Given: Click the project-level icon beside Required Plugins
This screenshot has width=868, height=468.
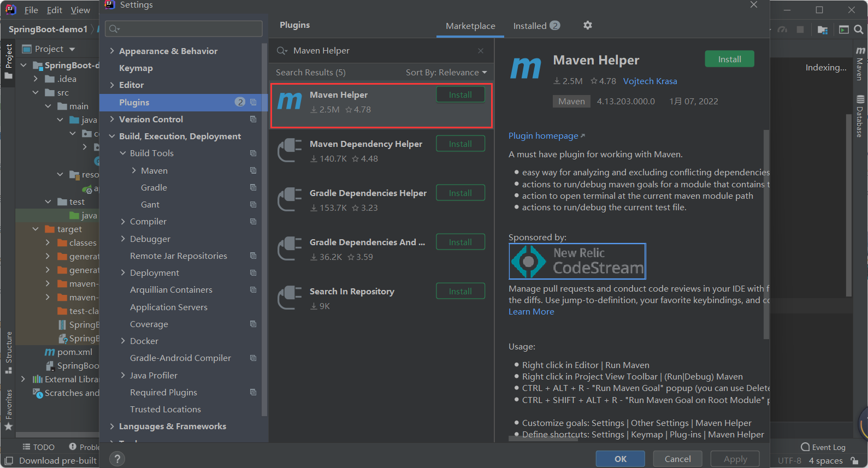Looking at the screenshot, I should pos(253,392).
